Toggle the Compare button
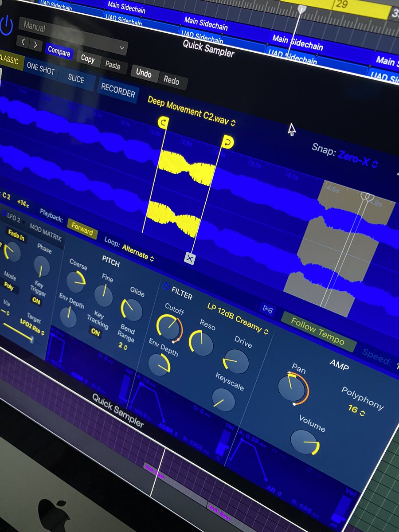 pyautogui.click(x=59, y=51)
